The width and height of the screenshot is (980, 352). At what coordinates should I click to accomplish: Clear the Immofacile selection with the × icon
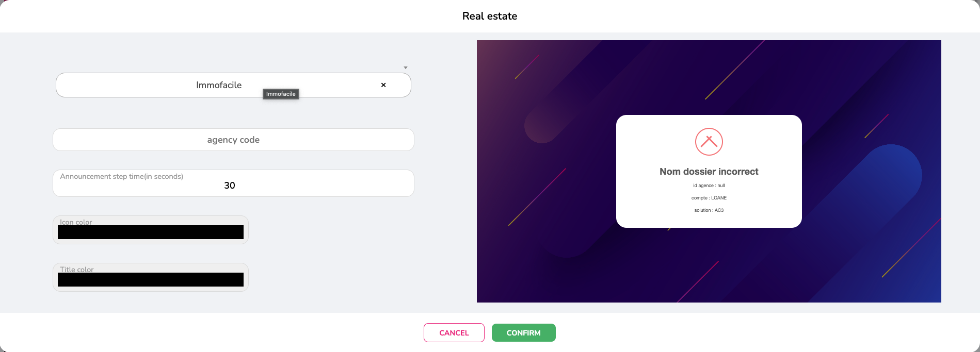(x=383, y=85)
